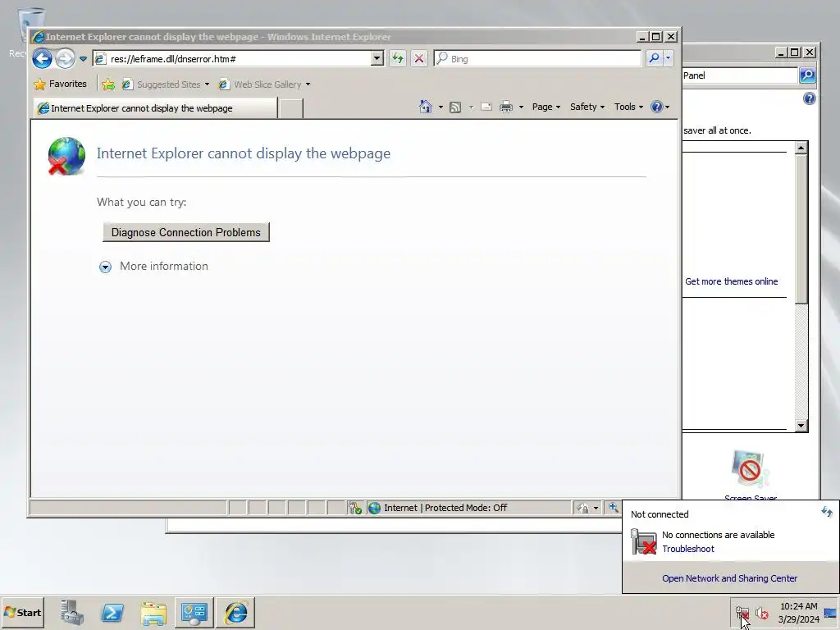Launch Windows PowerShell from taskbar
This screenshot has height=630, width=840.
pyautogui.click(x=112, y=612)
